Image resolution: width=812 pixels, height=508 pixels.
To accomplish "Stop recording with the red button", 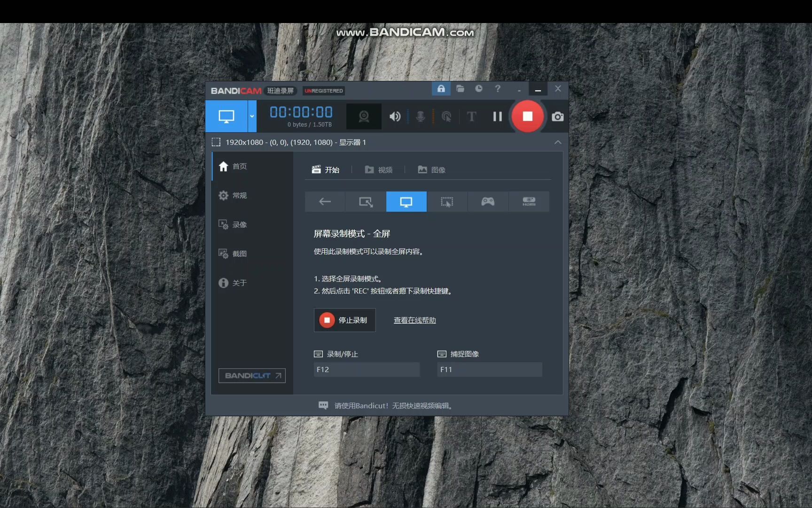I will (528, 116).
